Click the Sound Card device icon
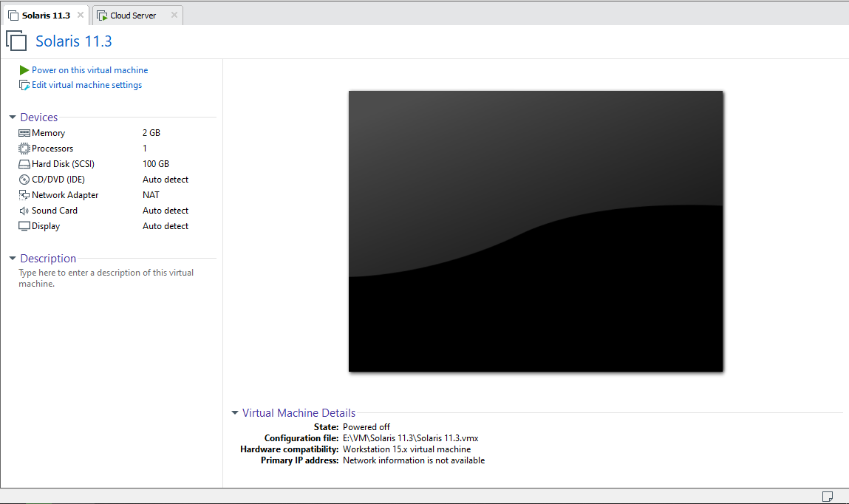Image resolution: width=849 pixels, height=504 pixels. tap(24, 210)
